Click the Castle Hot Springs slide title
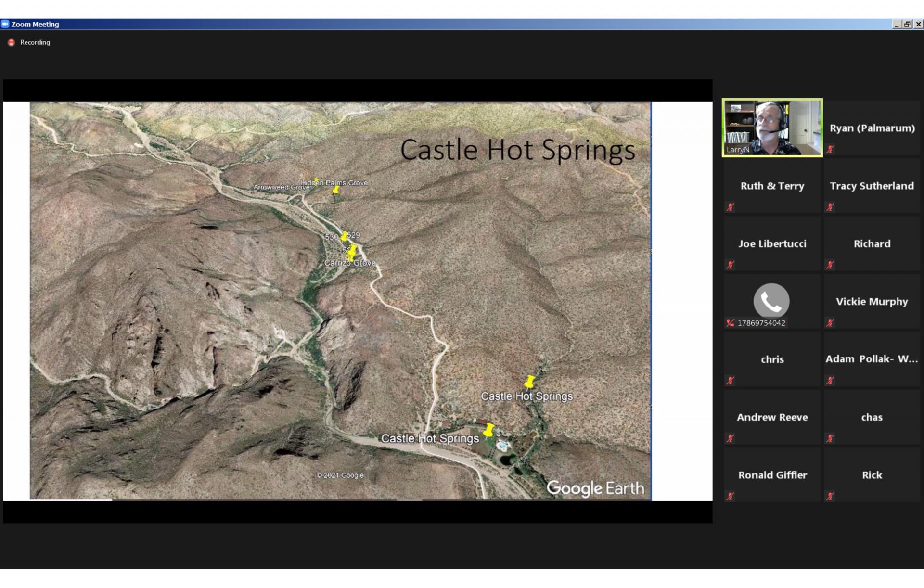The image size is (924, 588). pyautogui.click(x=517, y=150)
